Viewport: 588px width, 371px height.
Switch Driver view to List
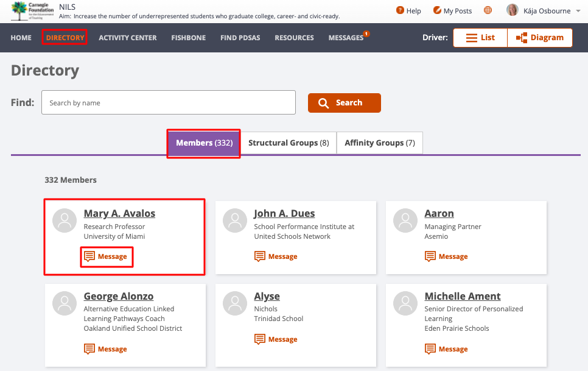(x=480, y=38)
